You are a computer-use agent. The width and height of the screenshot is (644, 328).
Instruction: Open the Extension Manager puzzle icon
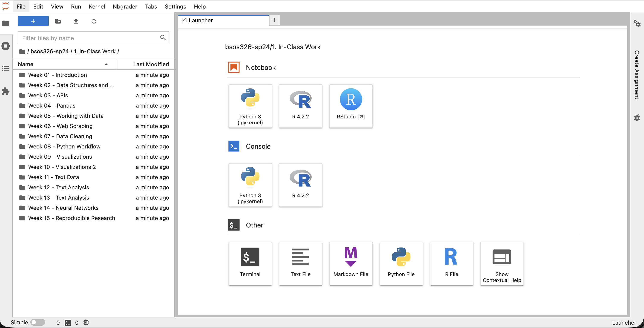[x=6, y=91]
